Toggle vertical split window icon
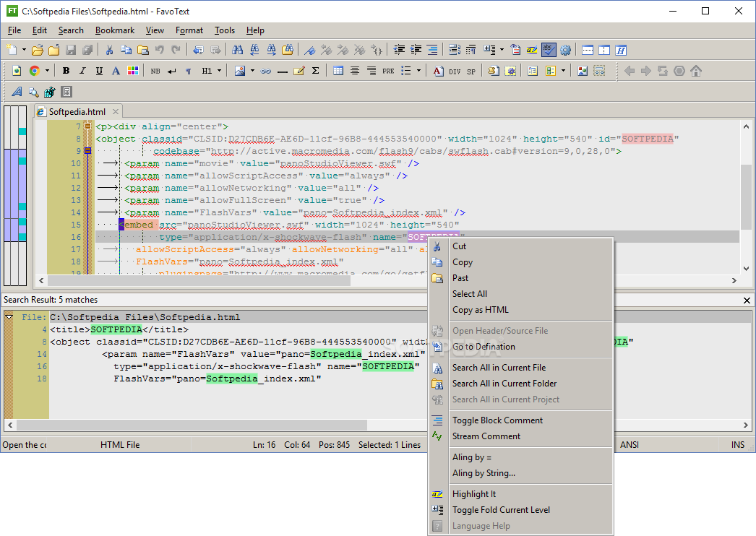This screenshot has width=756, height=536. pyautogui.click(x=604, y=50)
